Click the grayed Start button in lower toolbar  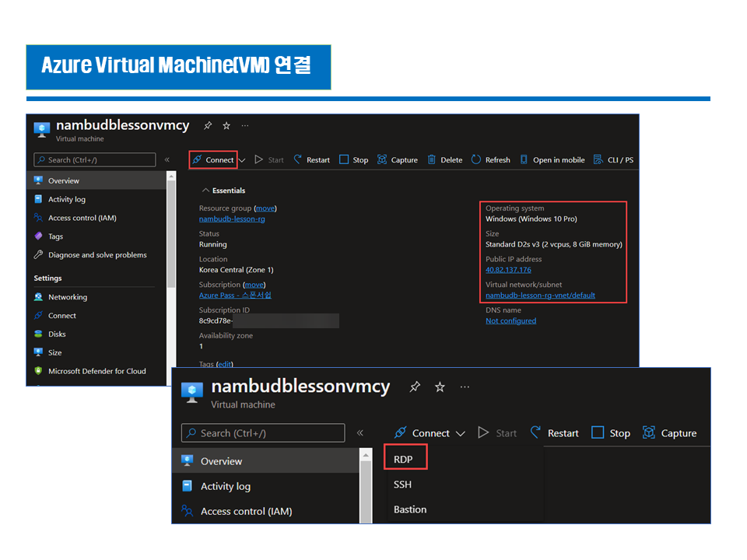pos(497,433)
